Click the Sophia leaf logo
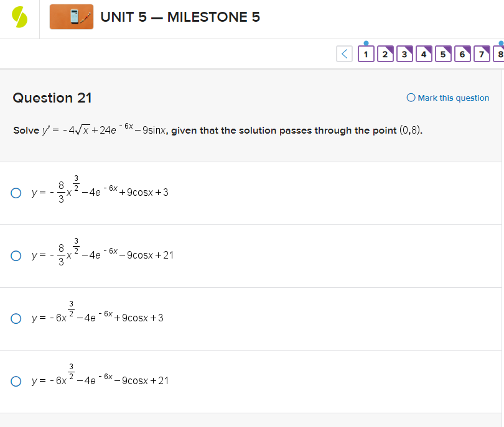Screen dimensions: 504x427 (18, 16)
